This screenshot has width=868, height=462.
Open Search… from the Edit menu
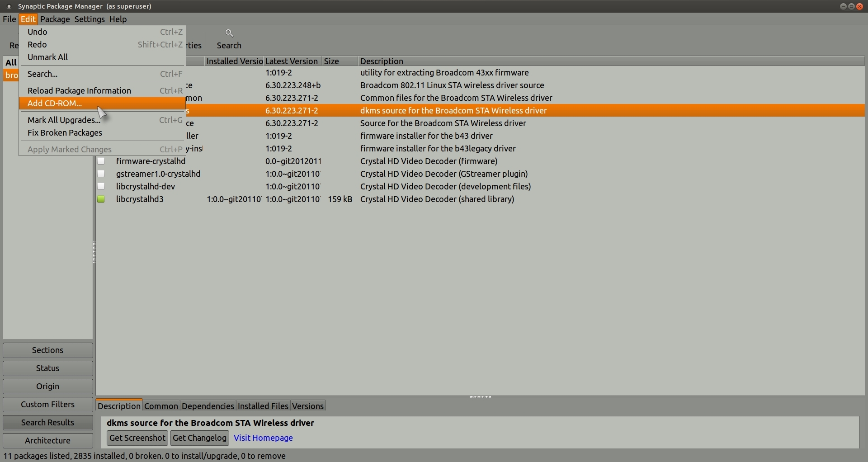click(103, 74)
